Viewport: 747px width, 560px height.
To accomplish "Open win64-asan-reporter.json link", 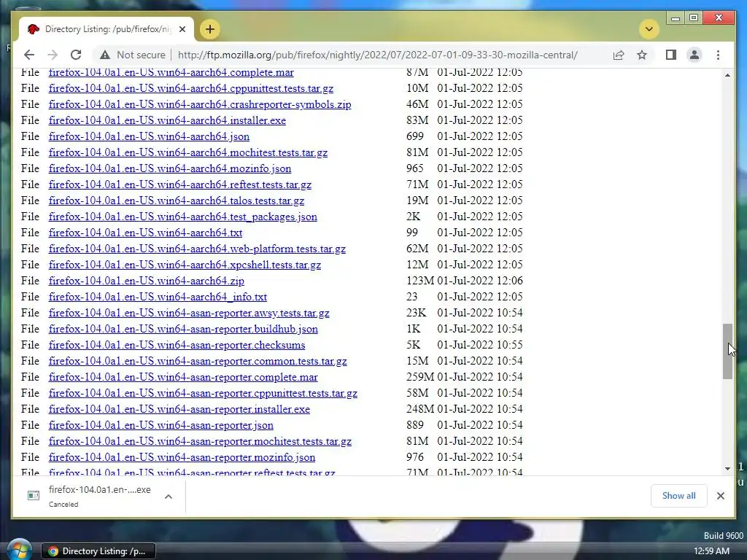I will tap(161, 425).
